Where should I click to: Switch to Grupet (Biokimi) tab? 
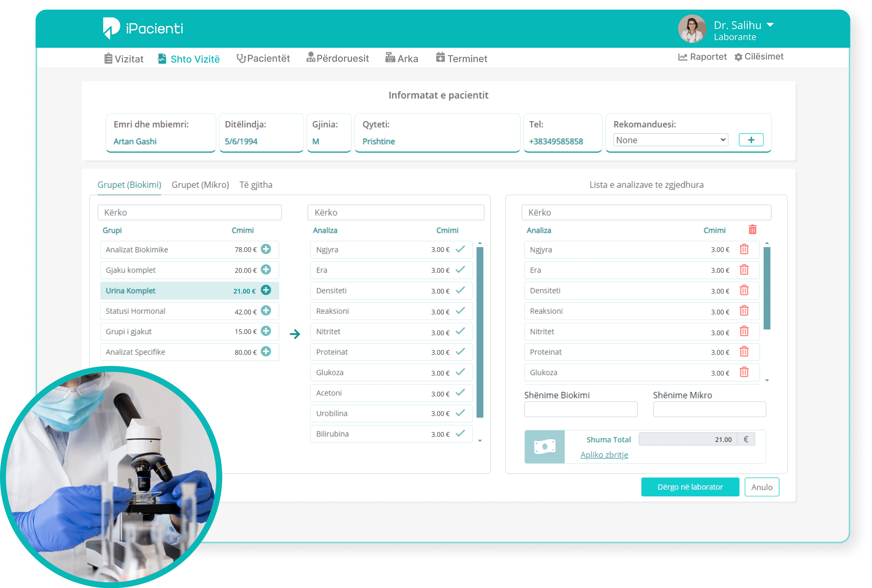129,185
